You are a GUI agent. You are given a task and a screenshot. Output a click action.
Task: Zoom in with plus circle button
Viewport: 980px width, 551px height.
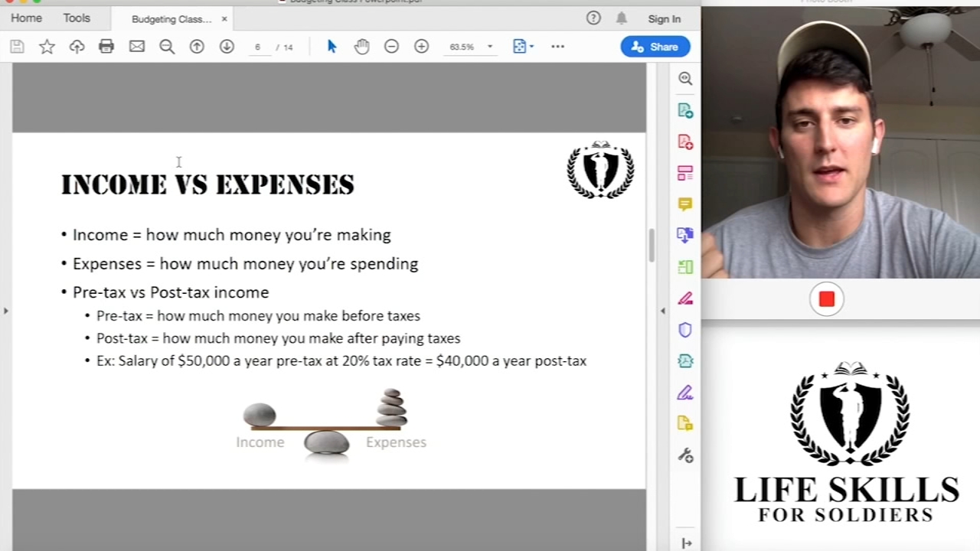[421, 47]
